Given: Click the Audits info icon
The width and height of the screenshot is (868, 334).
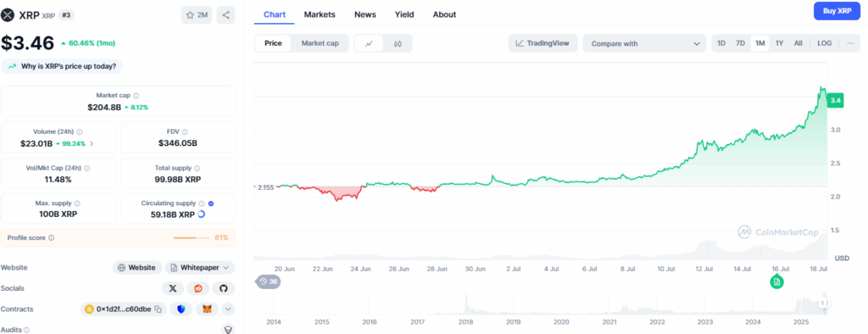Looking at the screenshot, I should 26,330.
